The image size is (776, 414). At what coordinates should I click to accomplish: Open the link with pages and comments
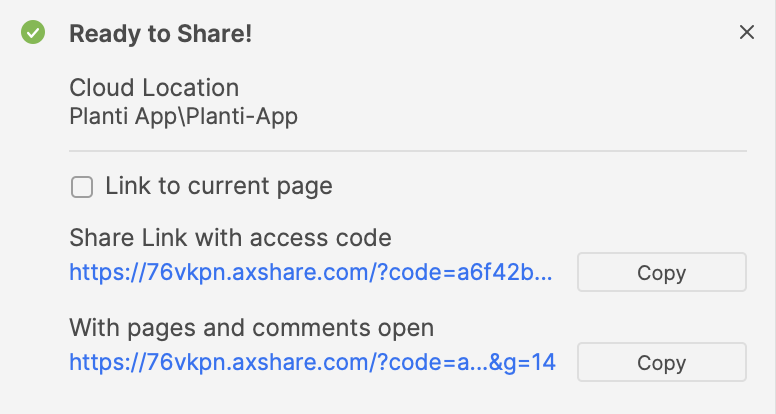pos(312,363)
